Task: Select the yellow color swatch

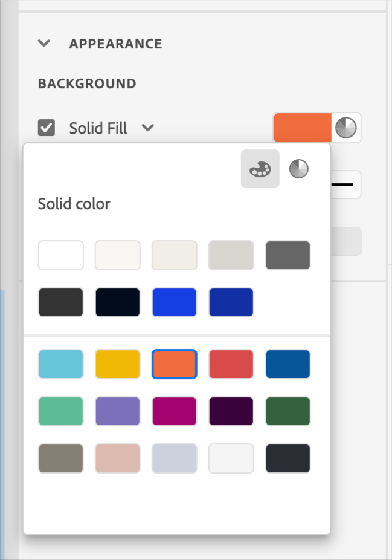Action: pos(118,364)
